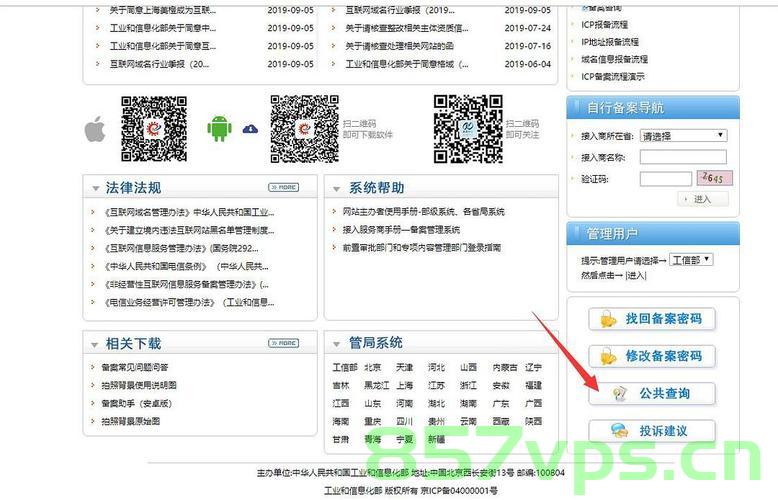The height and width of the screenshot is (500, 778).
Task: Click the green Android robot icon
Action: tap(219, 129)
